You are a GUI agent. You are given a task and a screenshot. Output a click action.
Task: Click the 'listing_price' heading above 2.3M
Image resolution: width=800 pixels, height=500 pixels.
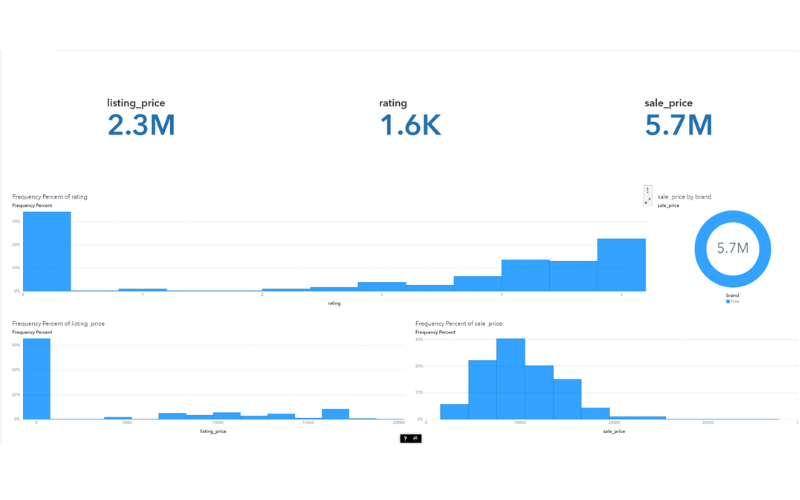[136, 103]
